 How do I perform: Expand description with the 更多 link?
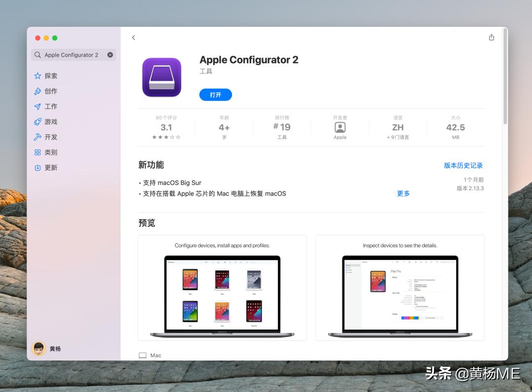pos(403,193)
